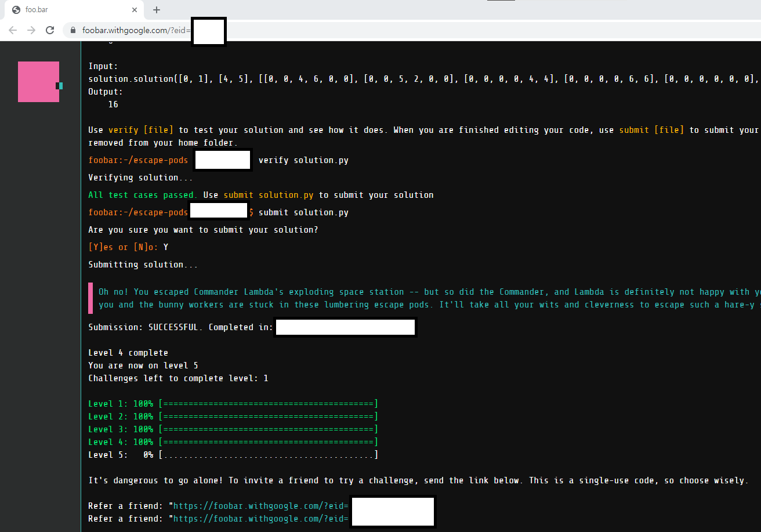Click 'Submission: SUCCESSFUL.' text
Image resolution: width=761 pixels, height=532 pixels.
(x=146, y=327)
